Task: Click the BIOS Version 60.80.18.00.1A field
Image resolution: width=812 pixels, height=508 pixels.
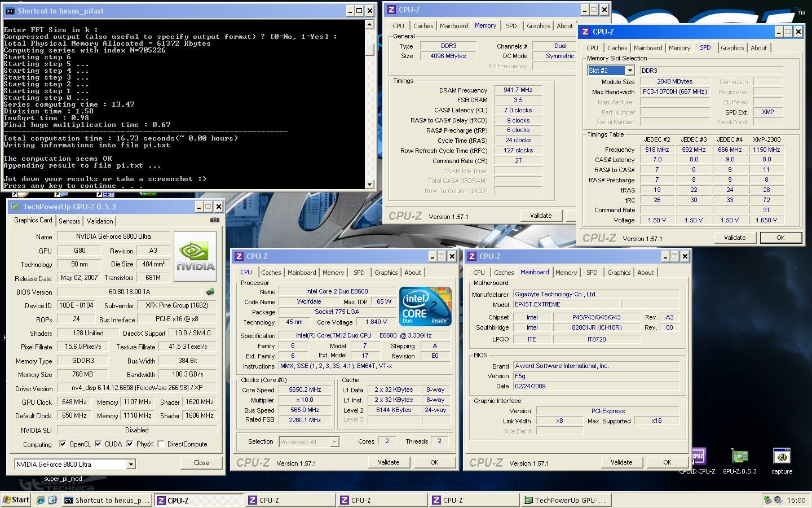Action: (x=129, y=292)
